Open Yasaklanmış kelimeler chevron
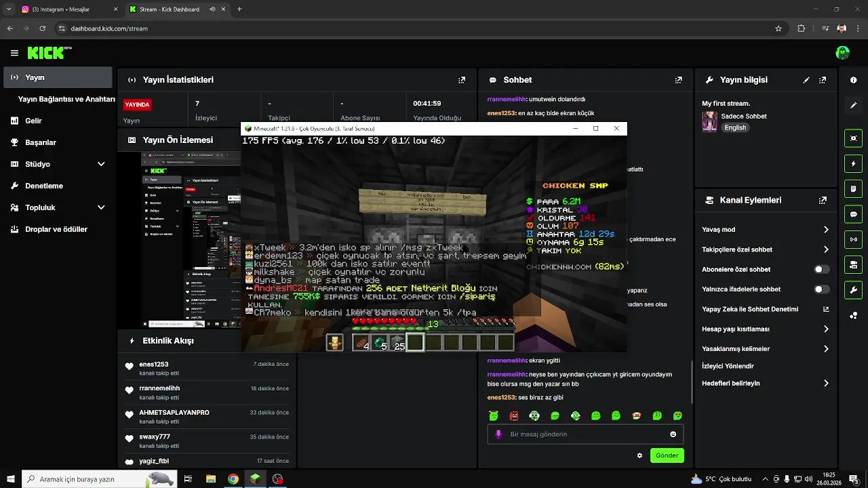Screen dimensions: 868x488 tap(826, 349)
